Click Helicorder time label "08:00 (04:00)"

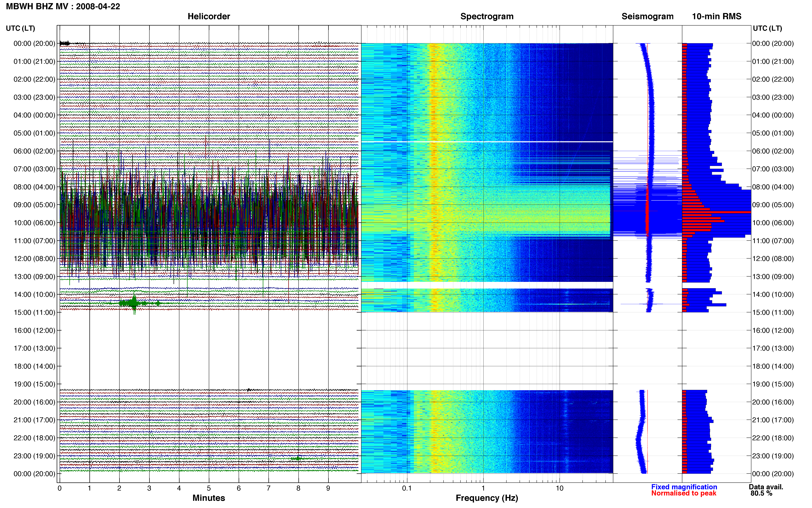(34, 187)
